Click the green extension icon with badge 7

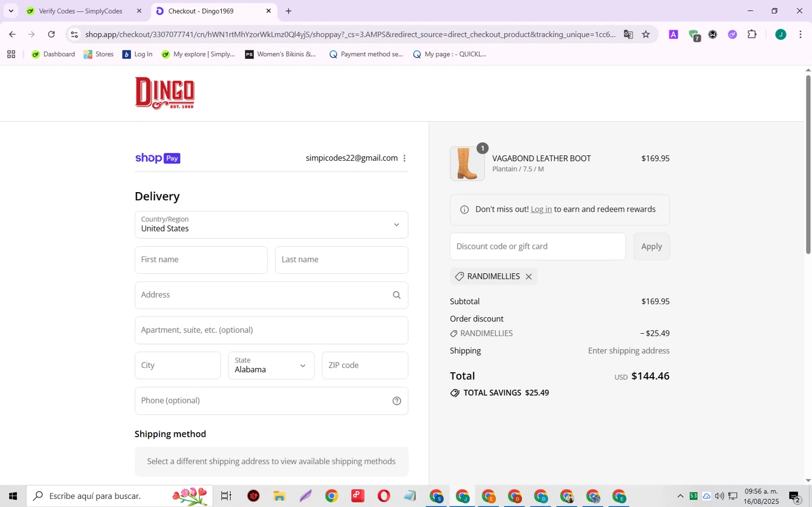[x=695, y=35]
